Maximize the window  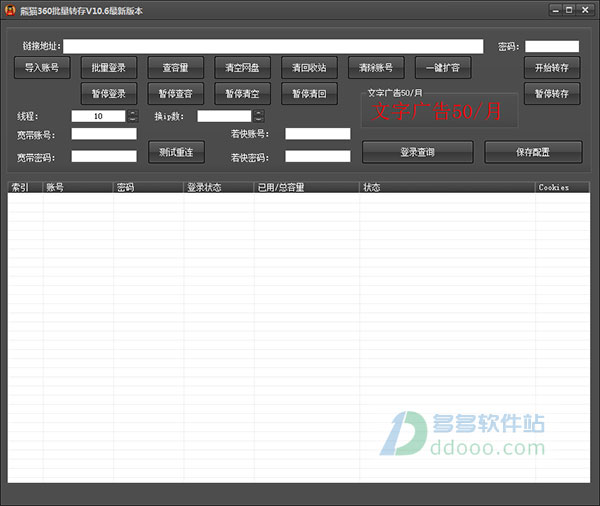[569, 10]
